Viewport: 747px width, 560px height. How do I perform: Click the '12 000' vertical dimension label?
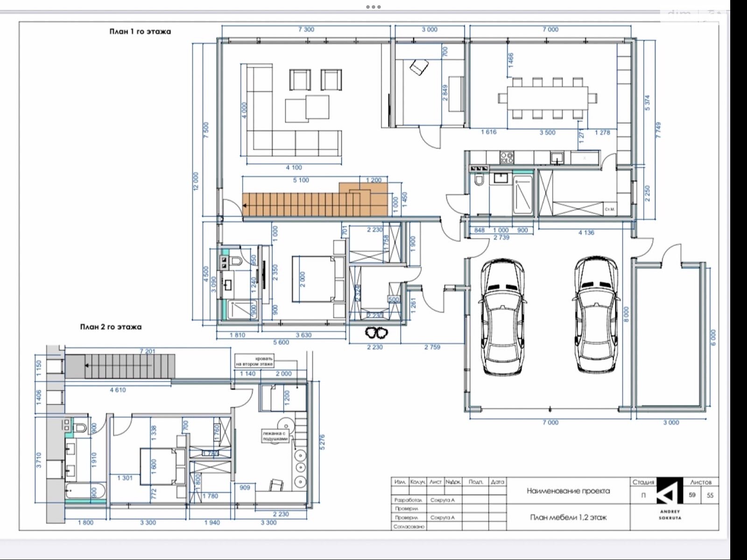click(x=196, y=182)
